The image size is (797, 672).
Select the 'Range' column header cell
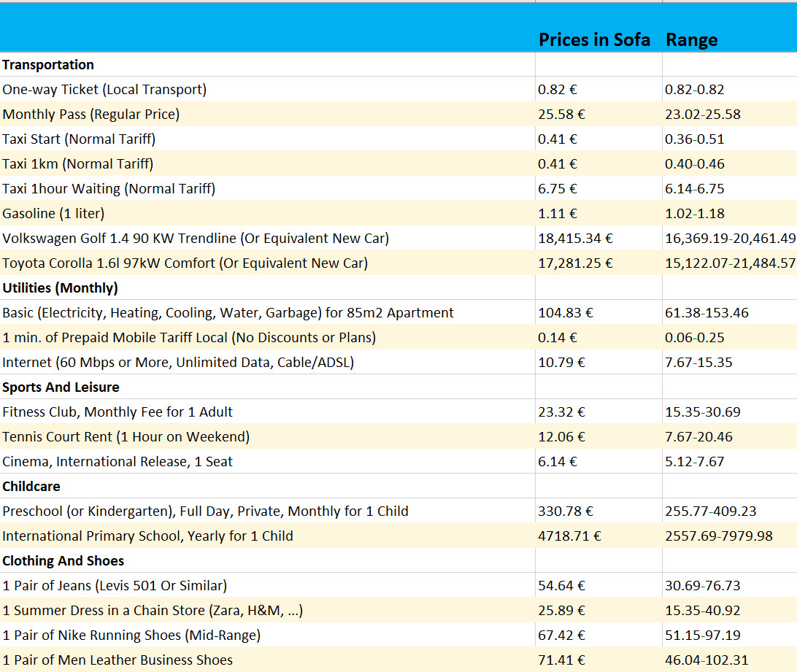tap(691, 40)
